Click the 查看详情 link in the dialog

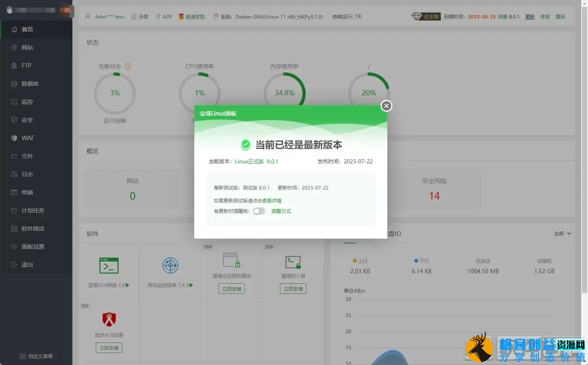click(x=272, y=200)
